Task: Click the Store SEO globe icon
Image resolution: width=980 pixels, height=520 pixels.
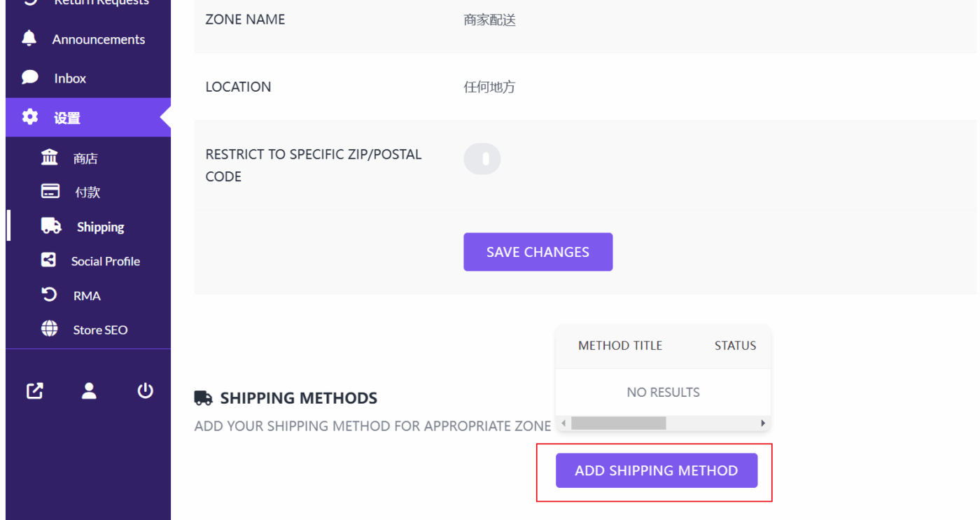Action: (x=49, y=329)
